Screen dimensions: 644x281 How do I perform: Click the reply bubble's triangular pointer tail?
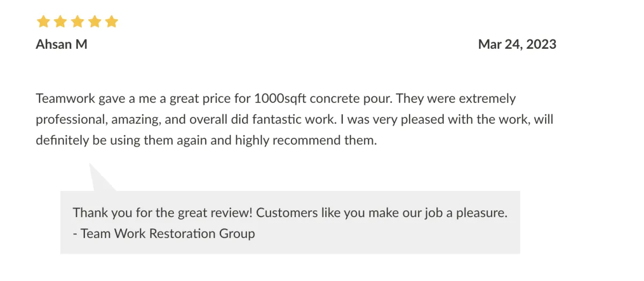click(99, 180)
